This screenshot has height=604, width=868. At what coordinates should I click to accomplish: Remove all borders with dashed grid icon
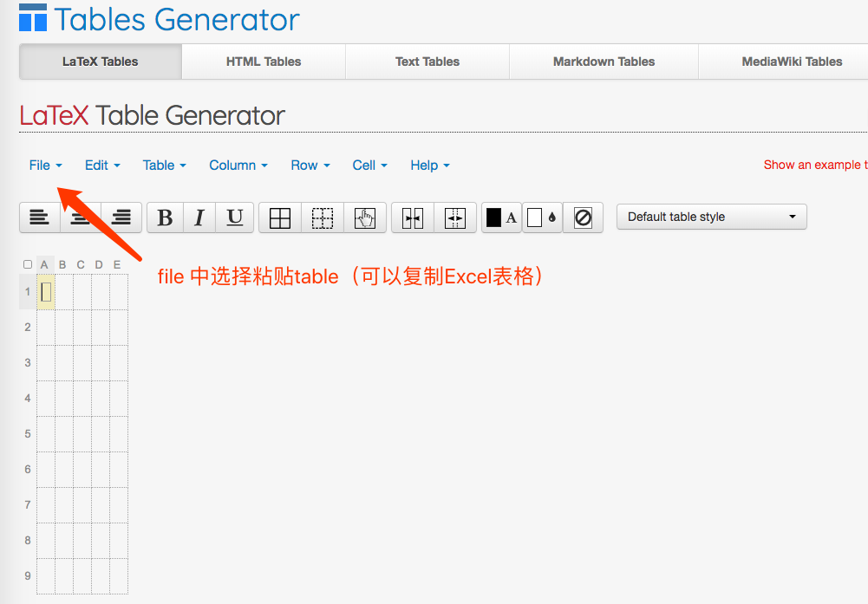[323, 218]
